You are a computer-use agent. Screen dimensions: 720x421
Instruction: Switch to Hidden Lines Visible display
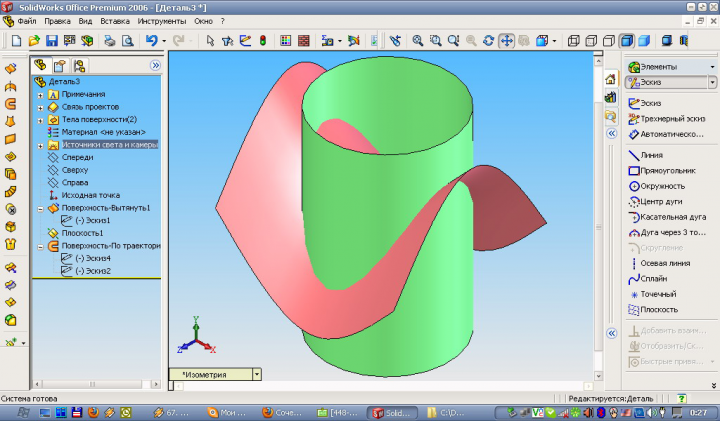pyautogui.click(x=591, y=41)
